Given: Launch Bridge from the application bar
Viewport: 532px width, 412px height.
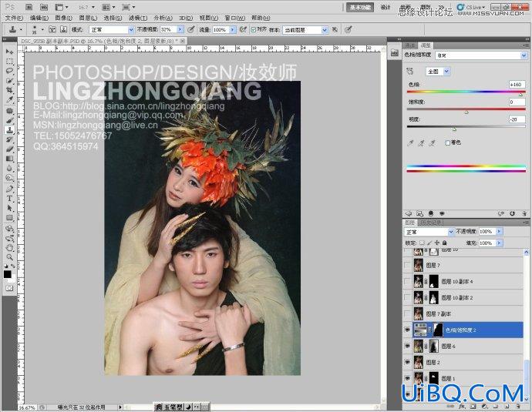Looking at the screenshot, I should click(x=29, y=7).
